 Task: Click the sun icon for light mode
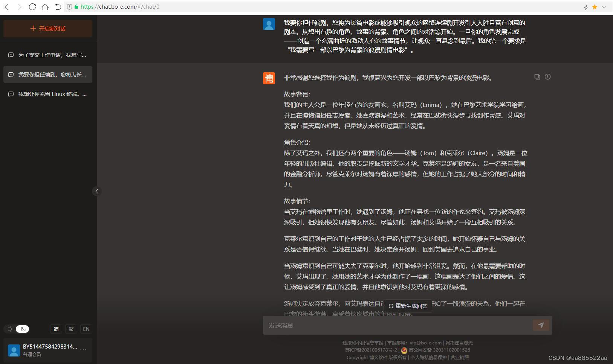[x=10, y=329]
